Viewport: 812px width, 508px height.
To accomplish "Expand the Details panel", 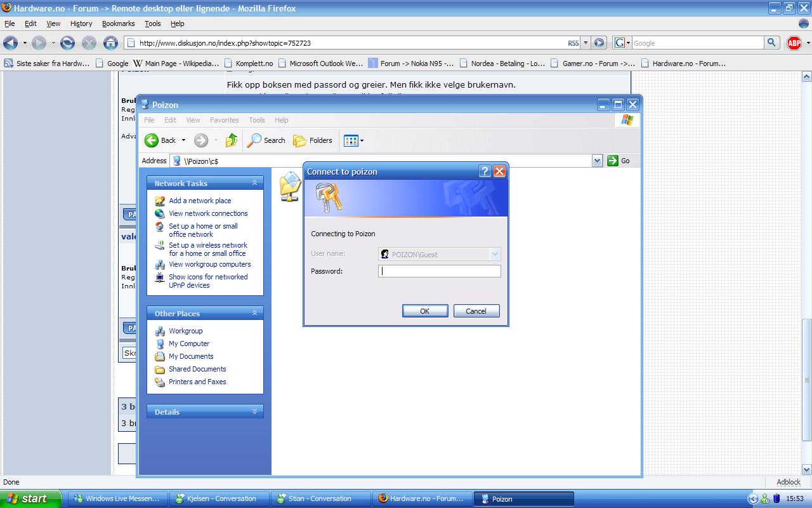I will click(x=254, y=411).
